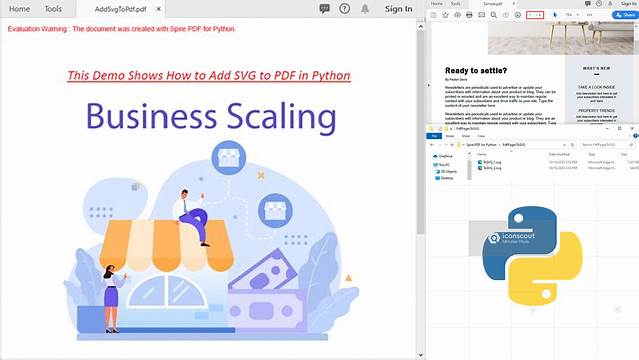Open the notifications bell icon

tap(365, 9)
